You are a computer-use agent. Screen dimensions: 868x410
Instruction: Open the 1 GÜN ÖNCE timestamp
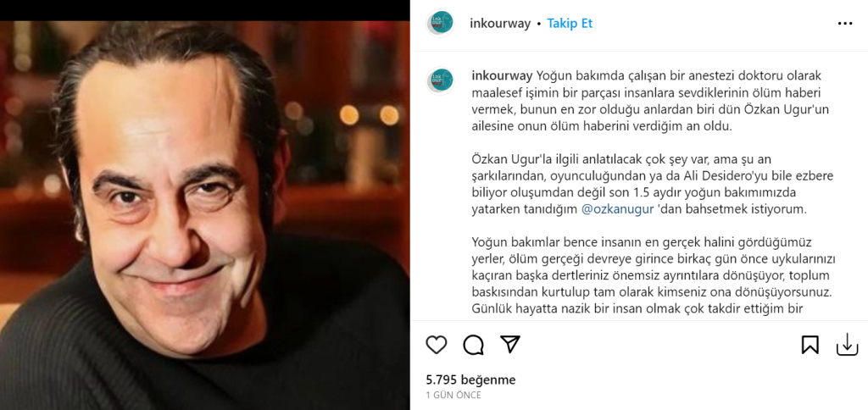[453, 395]
